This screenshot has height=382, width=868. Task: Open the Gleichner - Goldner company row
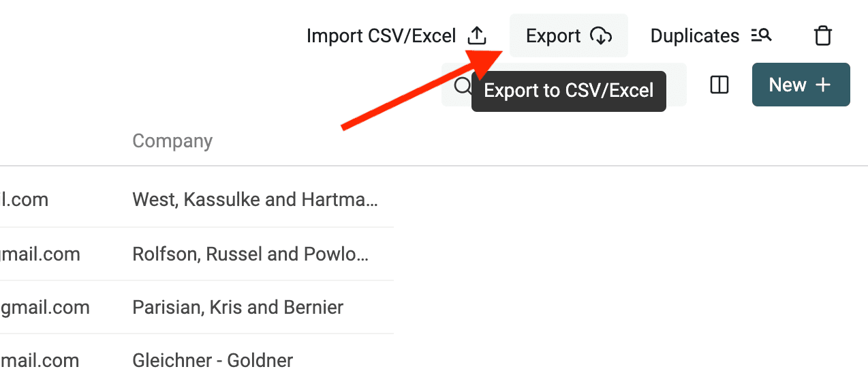(x=213, y=360)
